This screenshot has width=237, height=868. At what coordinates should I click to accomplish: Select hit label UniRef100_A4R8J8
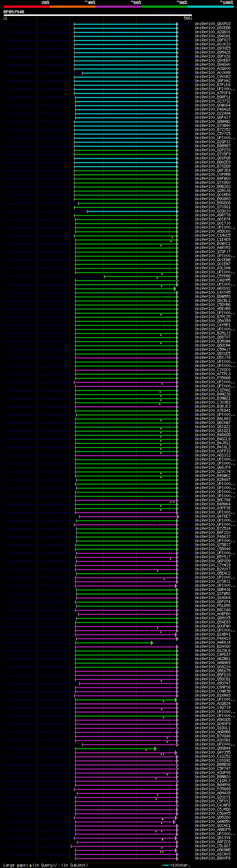coord(213,642)
